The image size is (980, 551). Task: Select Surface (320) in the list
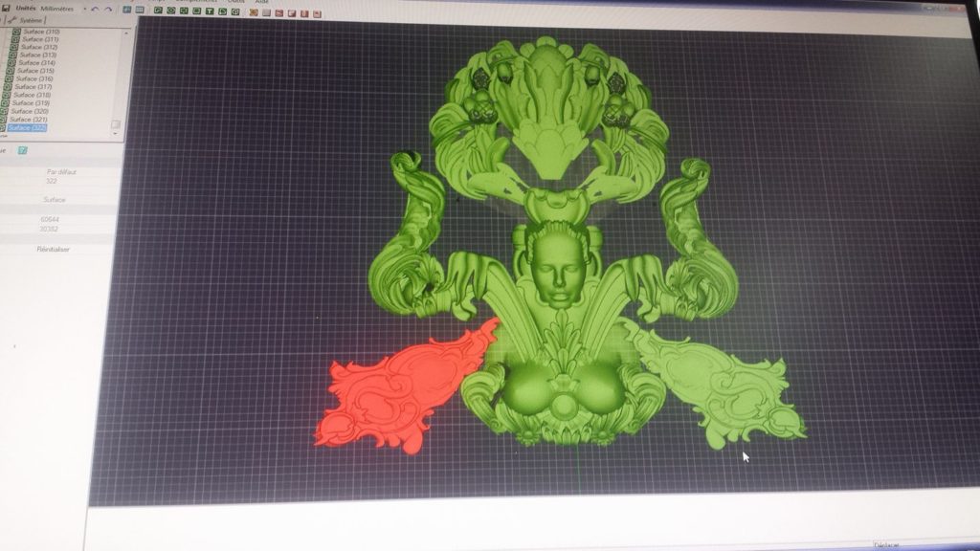pyautogui.click(x=29, y=111)
